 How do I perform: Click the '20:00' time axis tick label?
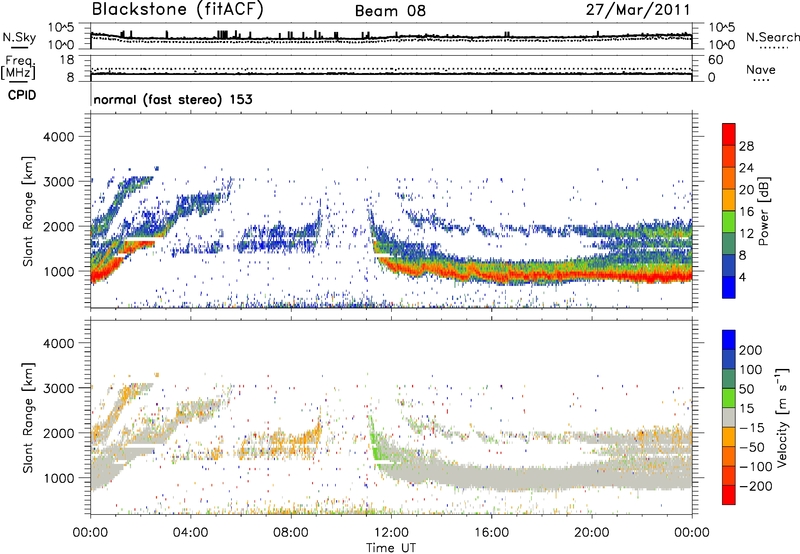592,533
